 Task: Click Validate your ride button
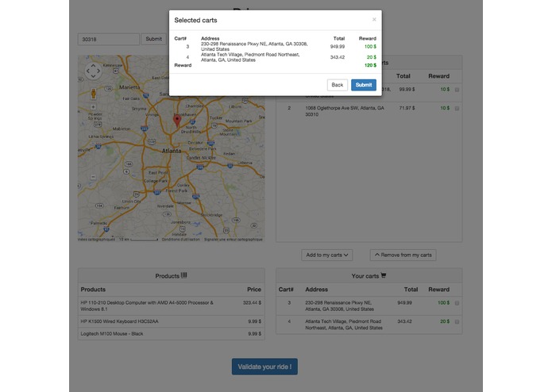click(264, 367)
